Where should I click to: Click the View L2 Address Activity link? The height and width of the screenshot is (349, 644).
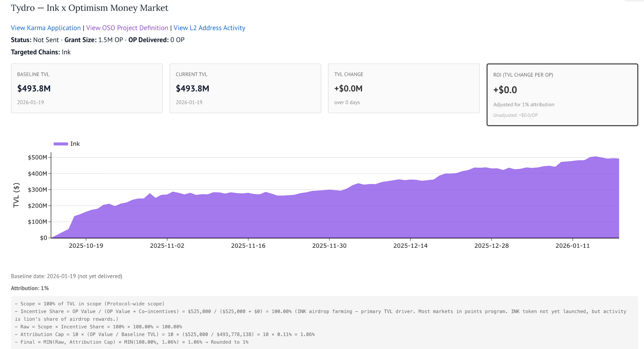click(x=209, y=28)
